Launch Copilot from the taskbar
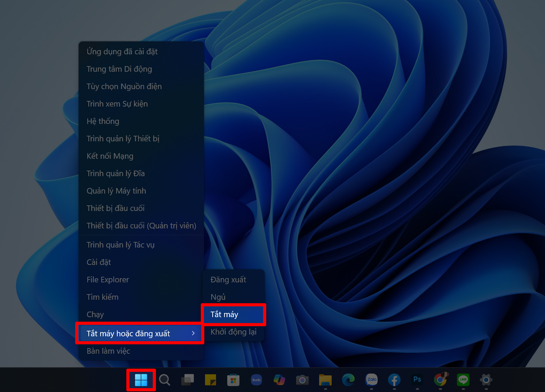The height and width of the screenshot is (392, 545). coord(279,380)
